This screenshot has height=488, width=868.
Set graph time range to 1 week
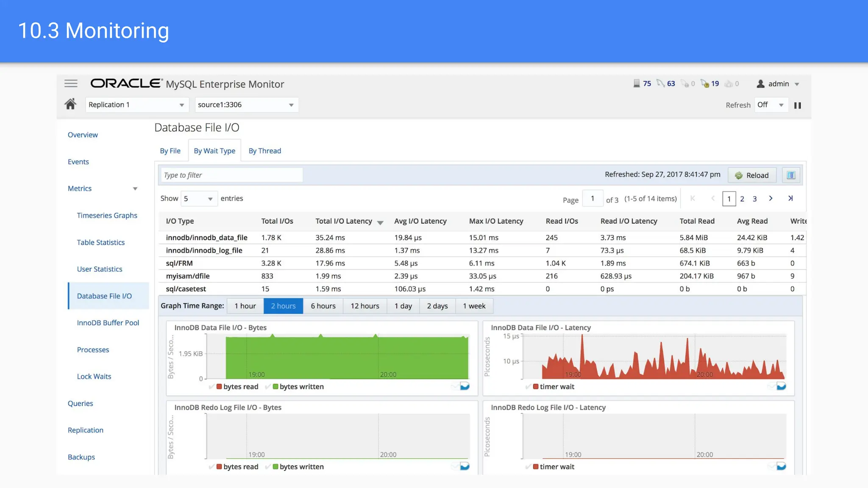pyautogui.click(x=474, y=306)
